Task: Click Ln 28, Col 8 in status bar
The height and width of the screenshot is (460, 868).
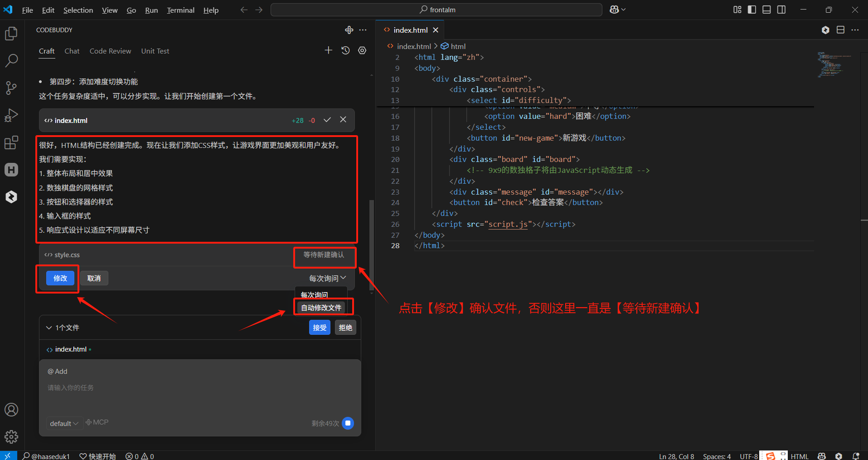Action: point(676,456)
